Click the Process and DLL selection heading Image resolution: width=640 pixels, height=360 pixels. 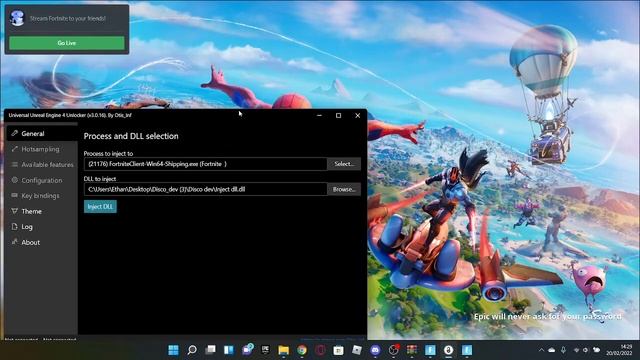pos(131,136)
